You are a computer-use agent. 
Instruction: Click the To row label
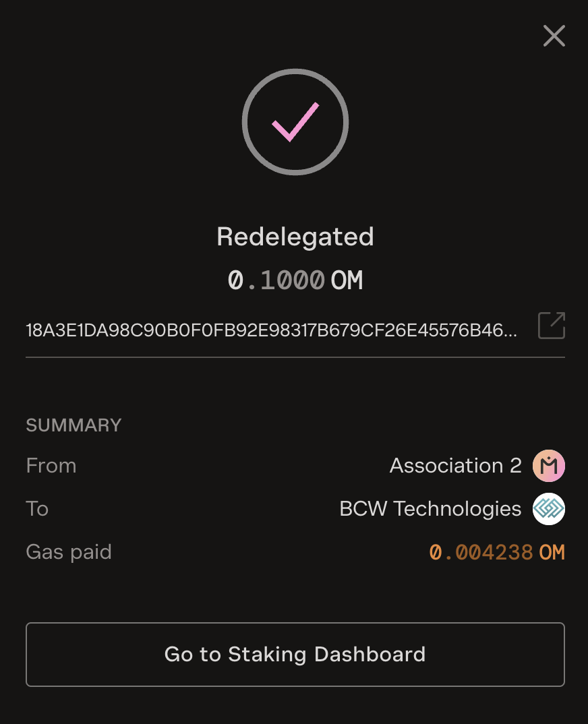click(37, 509)
